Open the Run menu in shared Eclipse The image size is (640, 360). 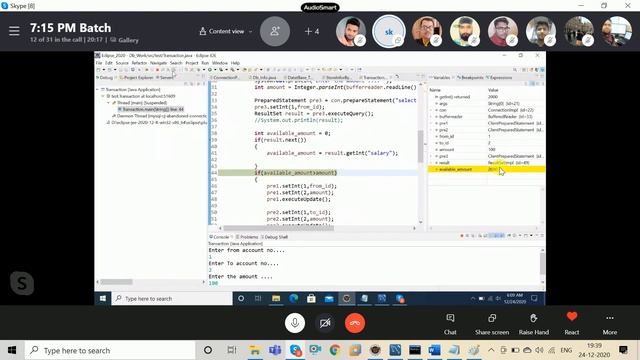[x=205, y=63]
